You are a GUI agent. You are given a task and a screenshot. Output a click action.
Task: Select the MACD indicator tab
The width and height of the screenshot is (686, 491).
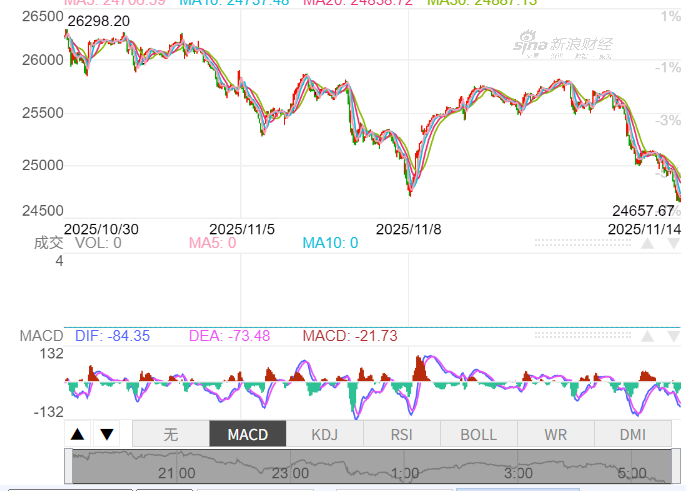248,434
